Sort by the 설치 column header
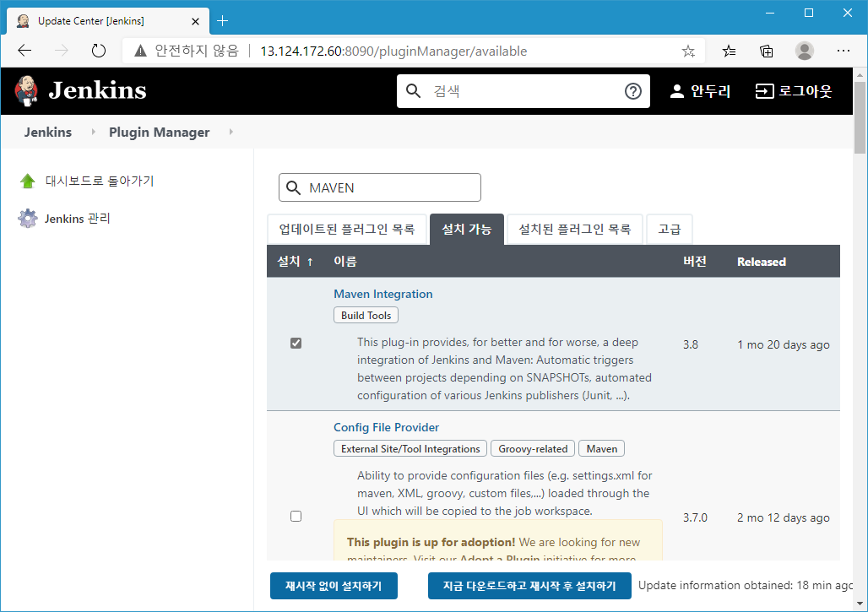Viewport: 868px width, 612px height. [x=295, y=261]
